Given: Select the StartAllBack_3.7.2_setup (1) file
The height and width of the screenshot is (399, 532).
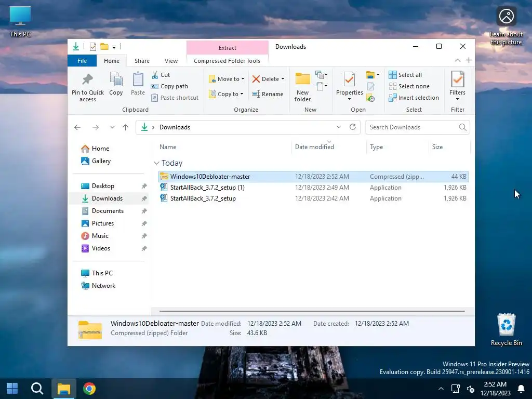Looking at the screenshot, I should (x=313, y=187).
